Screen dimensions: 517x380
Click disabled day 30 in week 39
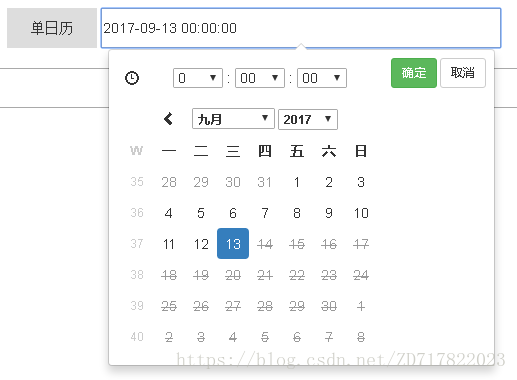[x=329, y=306]
